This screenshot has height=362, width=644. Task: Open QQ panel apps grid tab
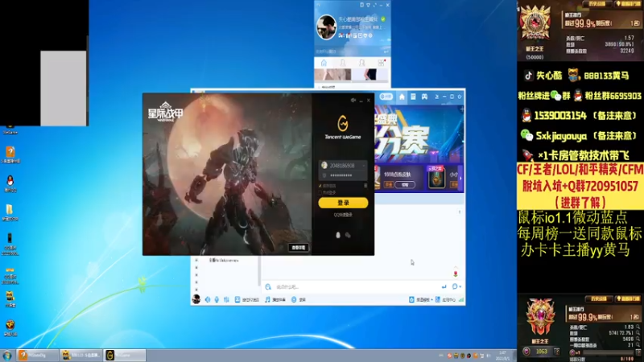click(x=381, y=63)
